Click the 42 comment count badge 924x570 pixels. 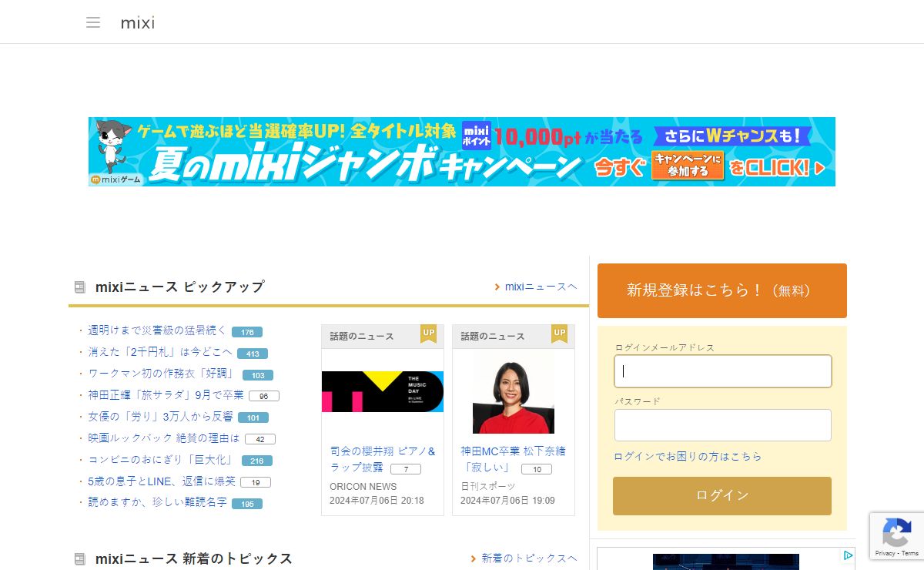(x=260, y=439)
